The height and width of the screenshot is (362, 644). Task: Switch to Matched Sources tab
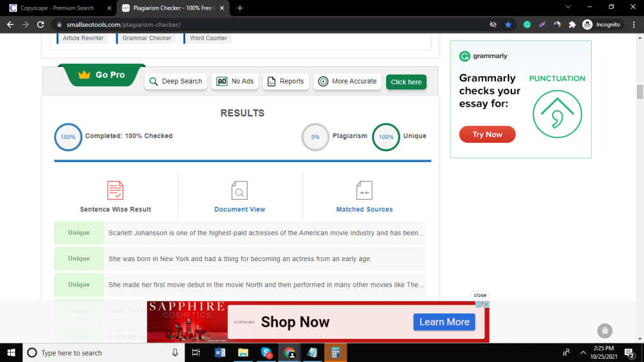click(364, 209)
